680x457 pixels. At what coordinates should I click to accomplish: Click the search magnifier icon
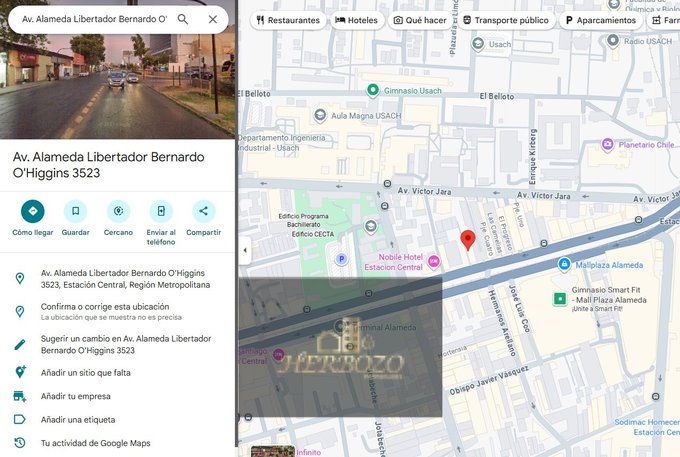183,20
